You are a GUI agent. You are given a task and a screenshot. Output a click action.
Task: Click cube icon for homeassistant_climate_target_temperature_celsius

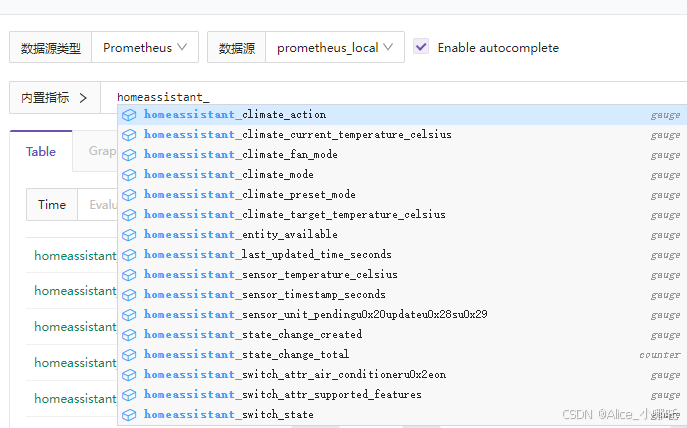click(129, 215)
